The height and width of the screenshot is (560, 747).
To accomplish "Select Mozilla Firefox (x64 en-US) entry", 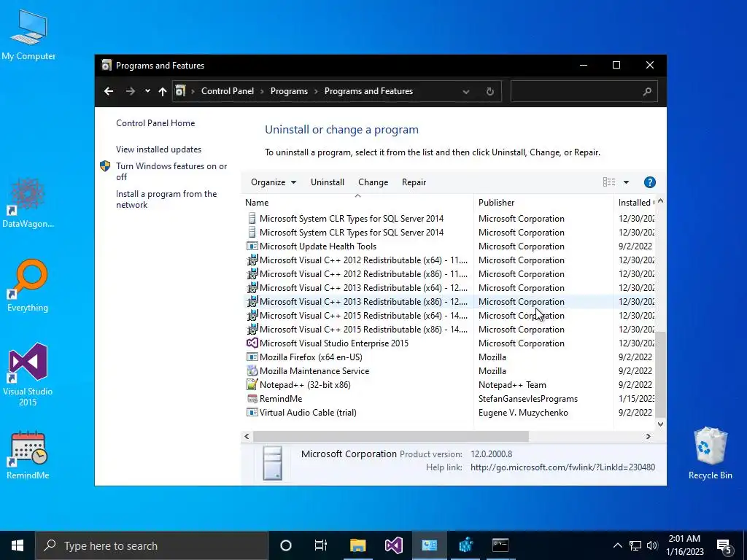I will (x=449, y=357).
